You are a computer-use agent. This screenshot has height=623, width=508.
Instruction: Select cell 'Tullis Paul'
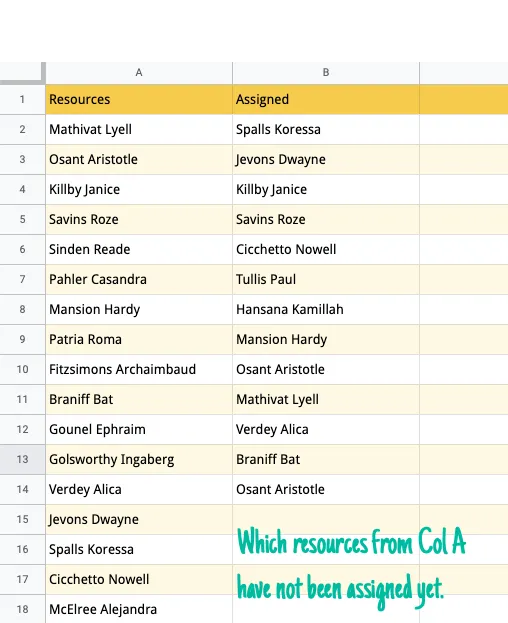(326, 279)
